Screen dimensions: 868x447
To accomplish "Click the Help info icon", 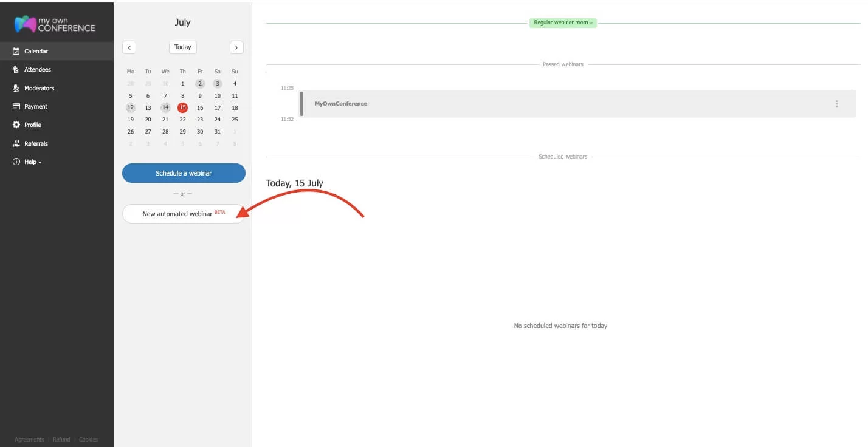I will (15, 162).
